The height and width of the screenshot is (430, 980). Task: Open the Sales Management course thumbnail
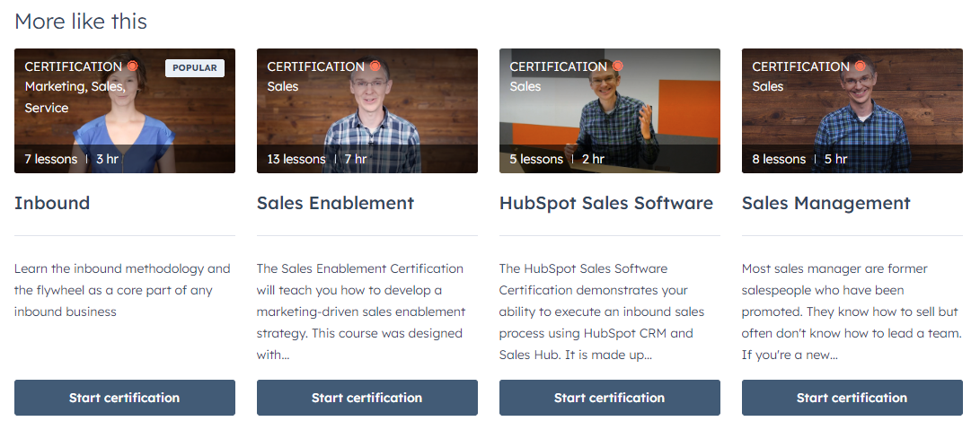852,110
